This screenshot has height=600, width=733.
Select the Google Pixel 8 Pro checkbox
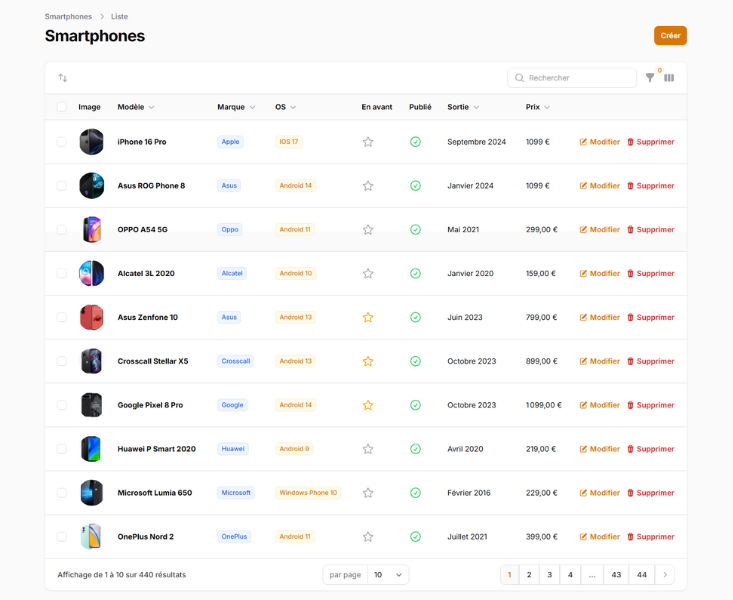[x=62, y=405]
